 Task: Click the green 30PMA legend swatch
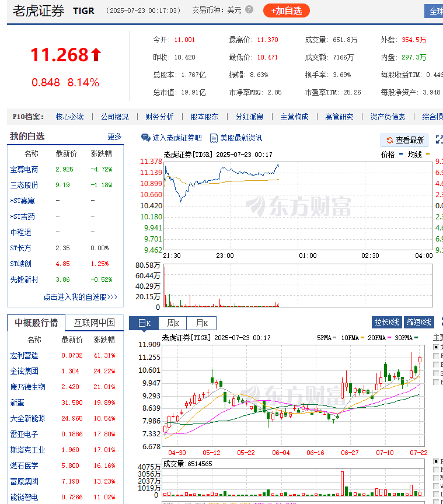[x=416, y=338]
